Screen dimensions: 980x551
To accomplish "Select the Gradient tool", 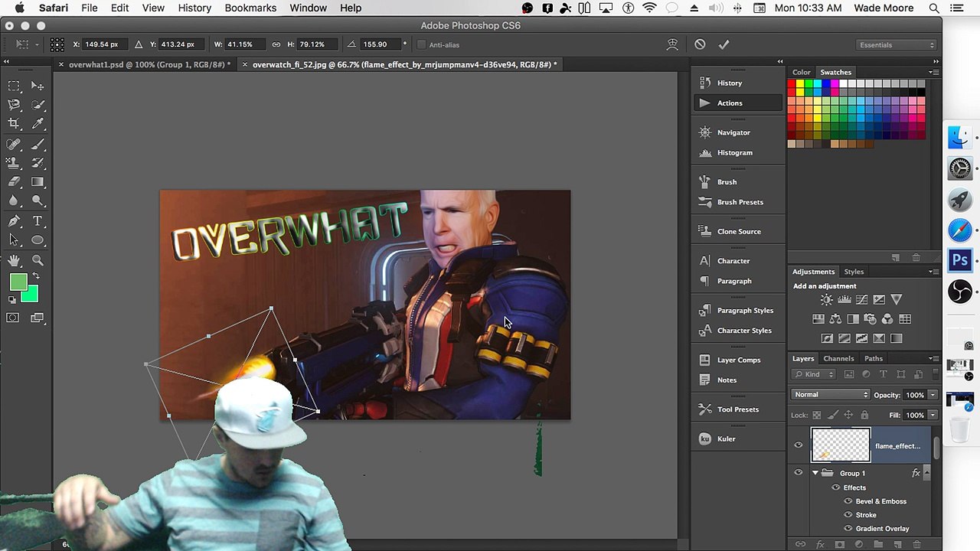I will (x=38, y=181).
